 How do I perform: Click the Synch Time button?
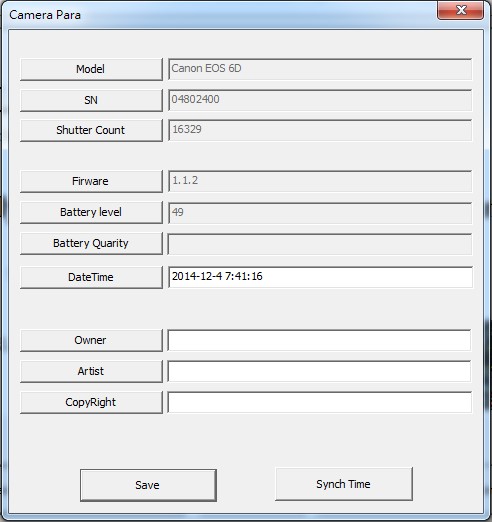tap(344, 484)
